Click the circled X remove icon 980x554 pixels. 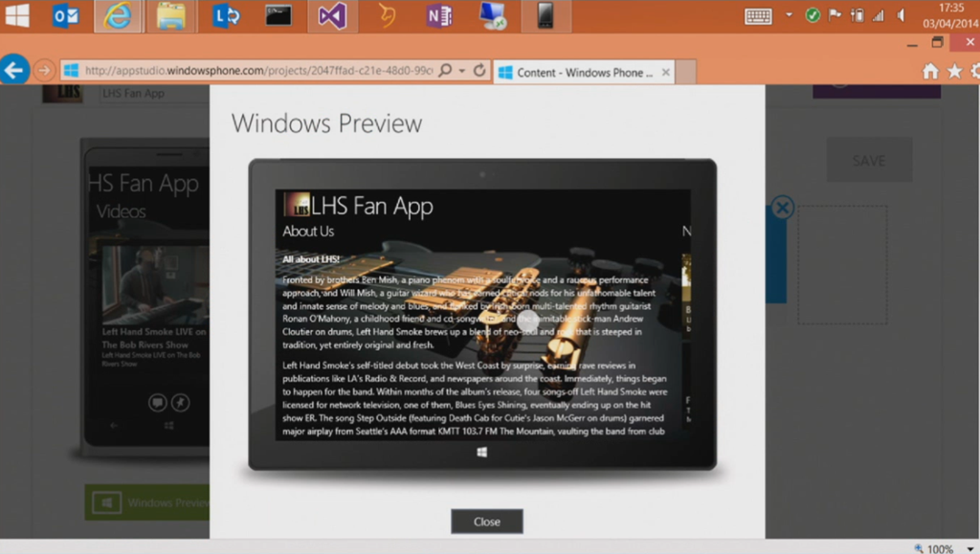click(782, 208)
